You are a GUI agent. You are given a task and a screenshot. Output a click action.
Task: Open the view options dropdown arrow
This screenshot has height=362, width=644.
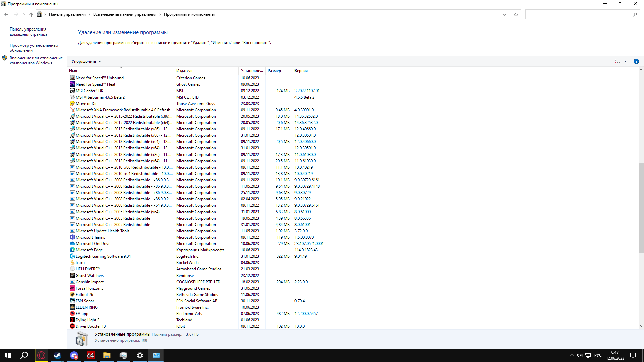[x=625, y=61]
